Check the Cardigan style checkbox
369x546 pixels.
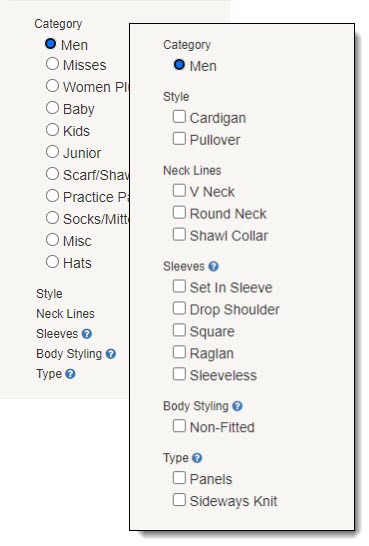pyautogui.click(x=179, y=117)
